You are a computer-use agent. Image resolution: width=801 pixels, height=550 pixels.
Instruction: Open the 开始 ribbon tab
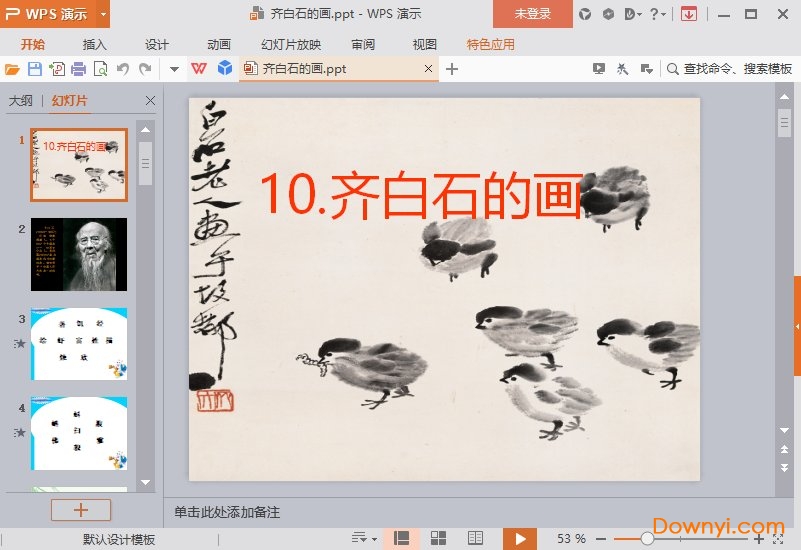33,44
